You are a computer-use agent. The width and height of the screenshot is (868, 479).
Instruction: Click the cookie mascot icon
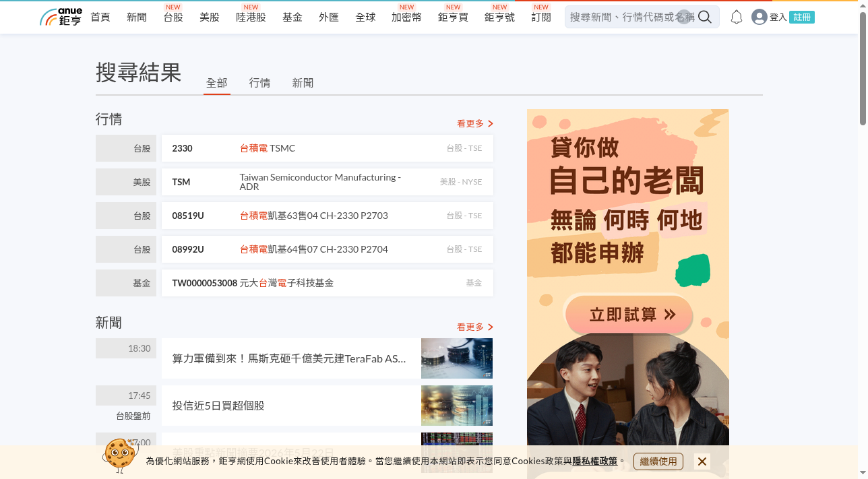120,455
